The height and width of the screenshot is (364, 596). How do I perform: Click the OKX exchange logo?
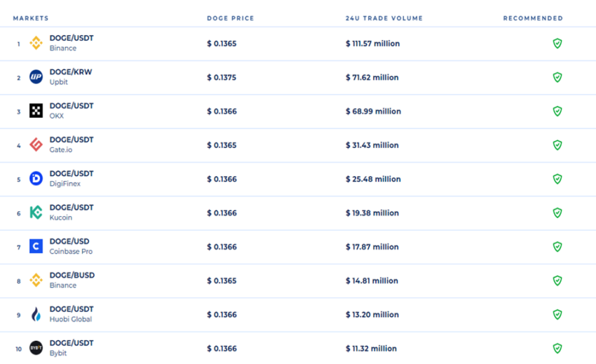point(36,111)
